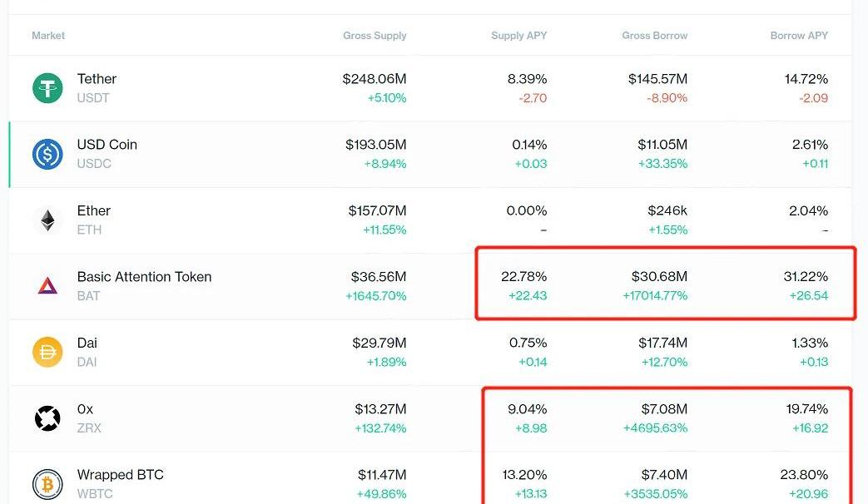Click Wrapped BTC supply APY 13.20%
This screenshot has height=504, width=868.
(x=525, y=475)
